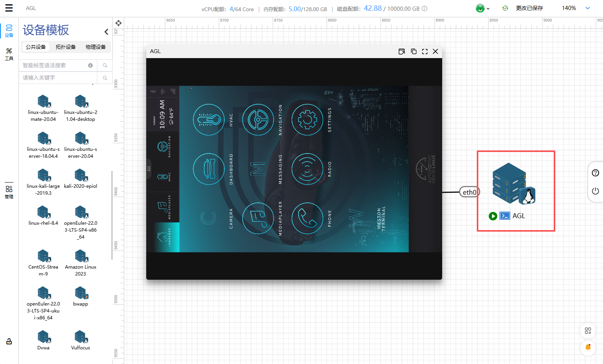603x364 pixels.
Task: Open Messaging app in AGL launcher
Action: click(258, 169)
